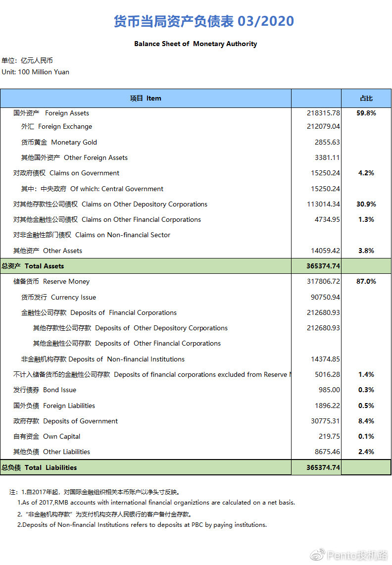
Task: Click the Total Assets row label
Action: (33, 266)
